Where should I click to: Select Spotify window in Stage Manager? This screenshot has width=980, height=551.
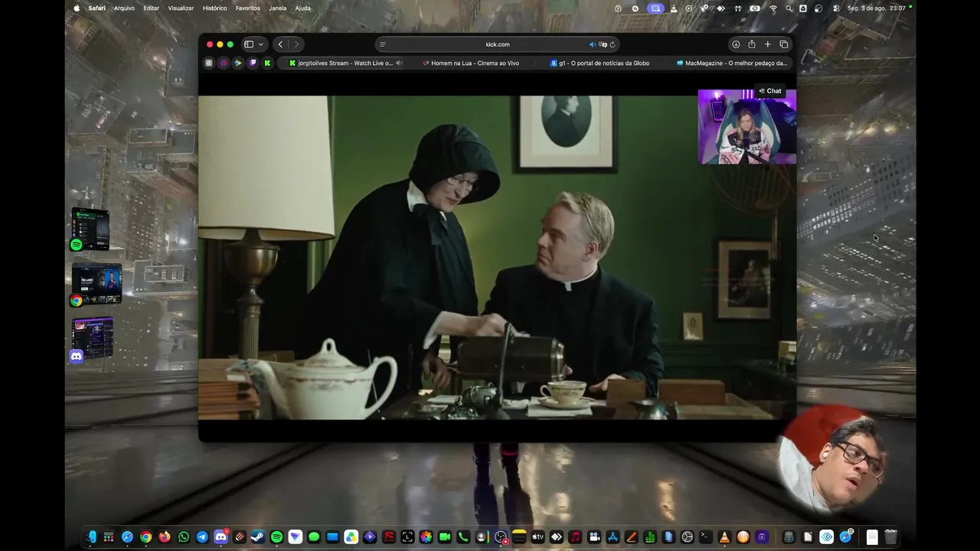[x=90, y=229]
